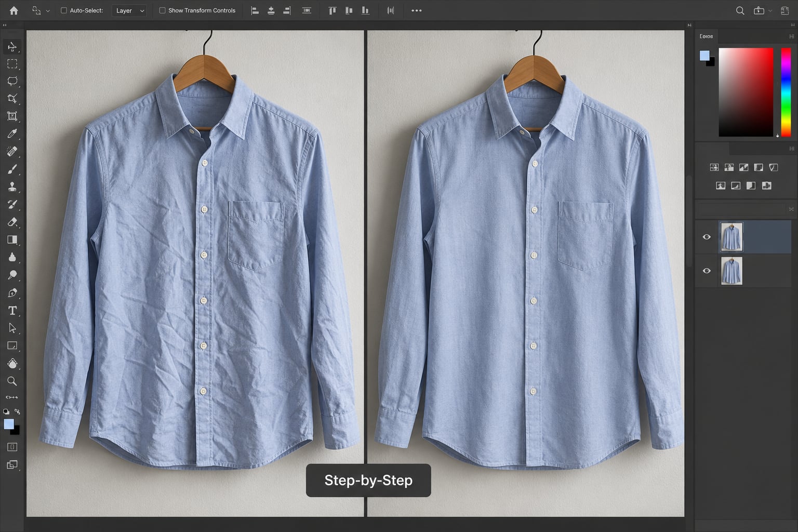
Task: Select the Rectangular Marquee tool
Action: [x=12, y=64]
